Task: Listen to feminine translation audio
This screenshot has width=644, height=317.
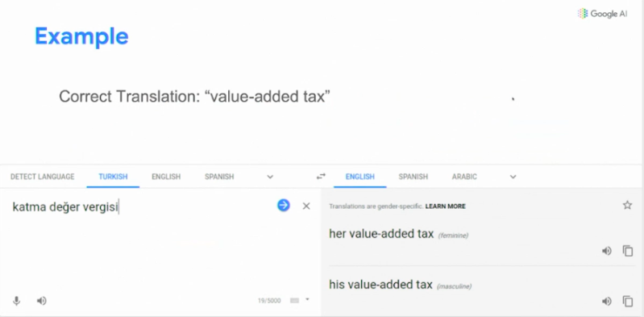Action: (x=607, y=251)
